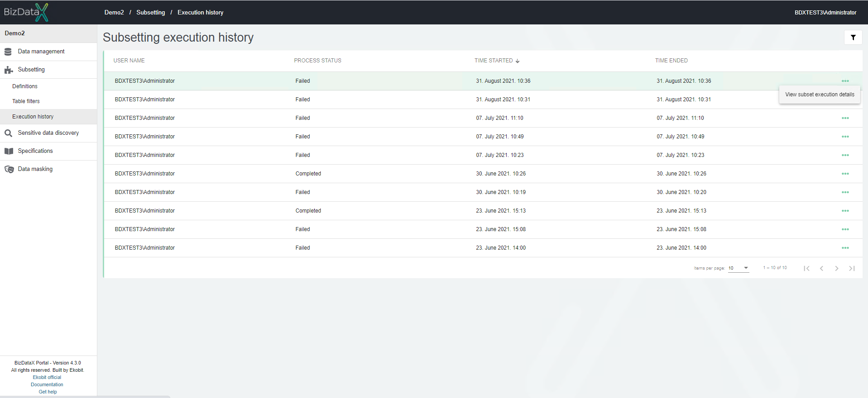Open actions menu for 30. June 10:26 row
The width and height of the screenshot is (868, 398).
pos(845,174)
